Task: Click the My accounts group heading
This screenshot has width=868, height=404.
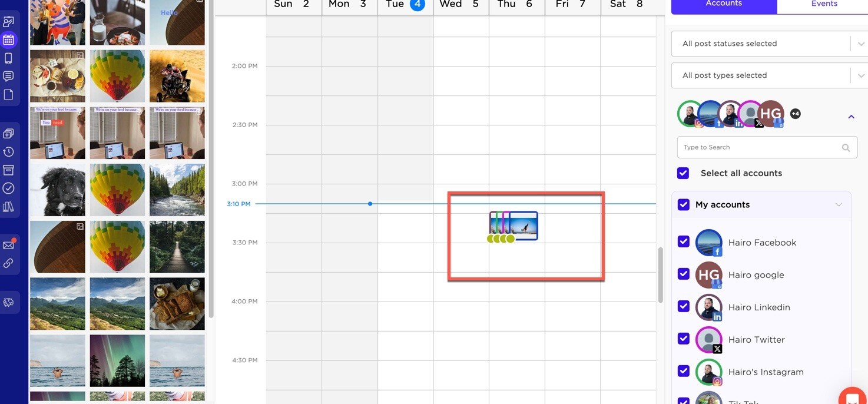Action: tap(723, 205)
